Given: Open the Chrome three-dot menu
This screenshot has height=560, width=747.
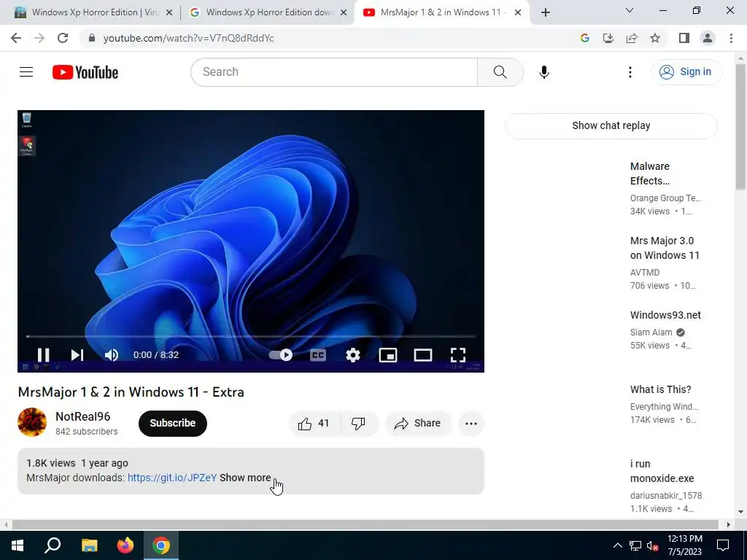Looking at the screenshot, I should pyautogui.click(x=731, y=38).
